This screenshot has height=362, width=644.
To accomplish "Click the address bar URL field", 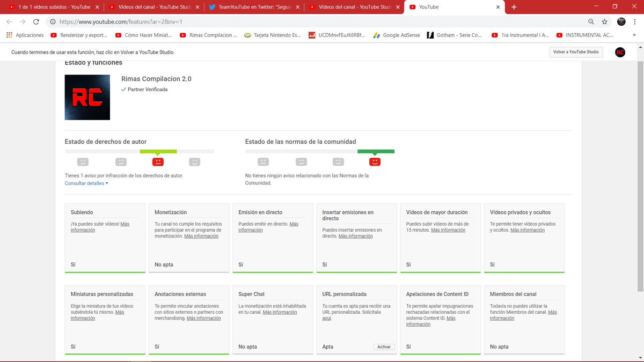I will 317,22.
